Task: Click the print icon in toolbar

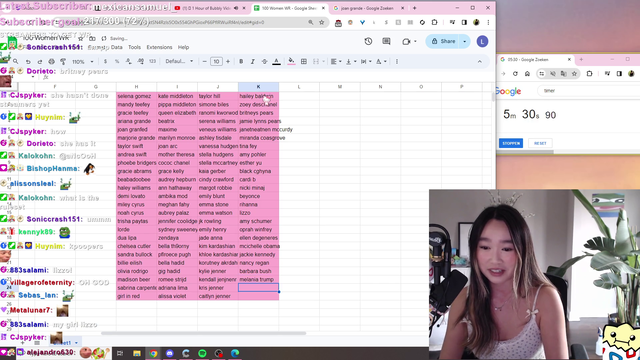Action: point(51,62)
